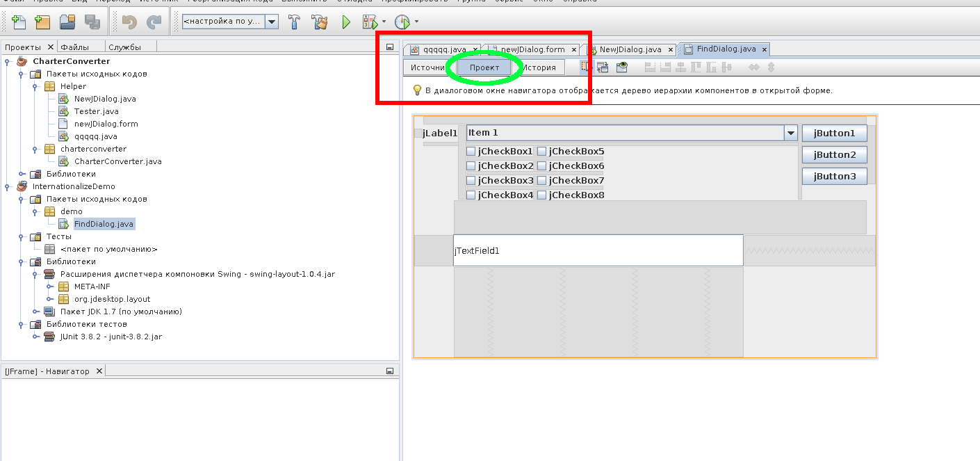The height and width of the screenshot is (461, 980).
Task: Check jCheckBox8 in the form
Action: click(x=541, y=195)
